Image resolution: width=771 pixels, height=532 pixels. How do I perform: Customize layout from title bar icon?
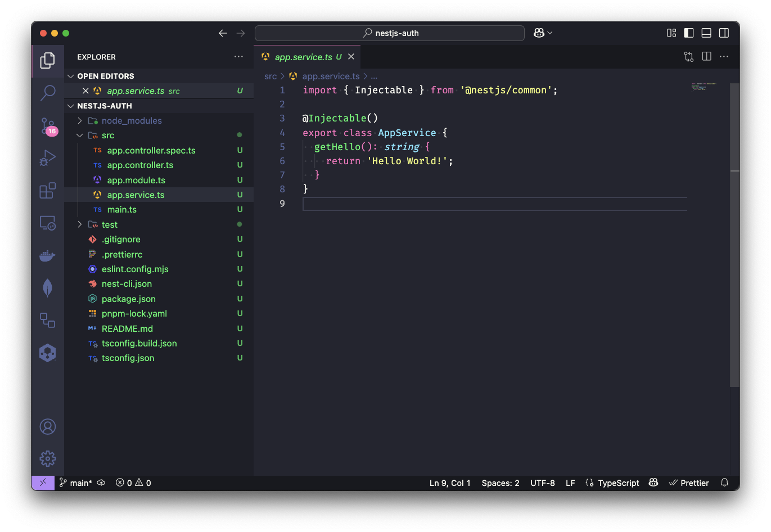pos(671,33)
